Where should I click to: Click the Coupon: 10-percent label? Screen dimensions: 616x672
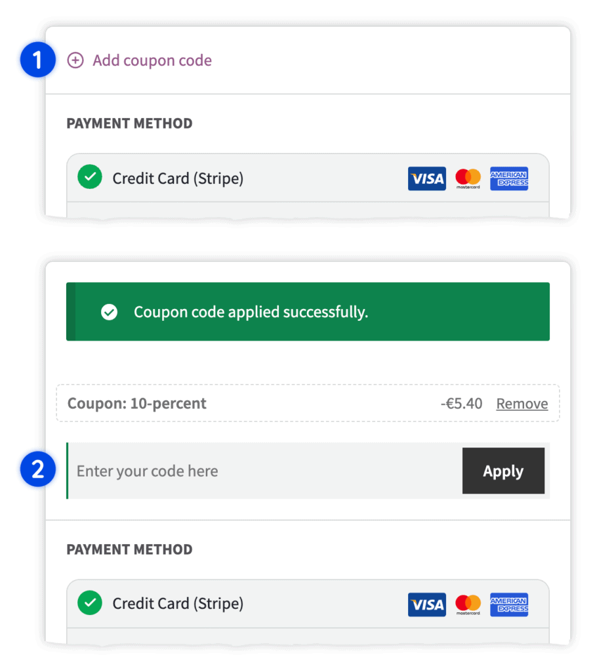(x=136, y=404)
